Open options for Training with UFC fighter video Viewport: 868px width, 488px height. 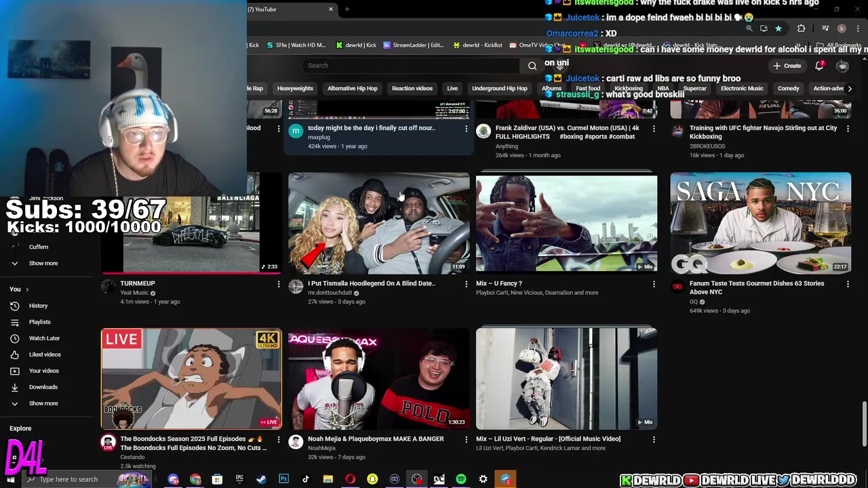tap(848, 128)
